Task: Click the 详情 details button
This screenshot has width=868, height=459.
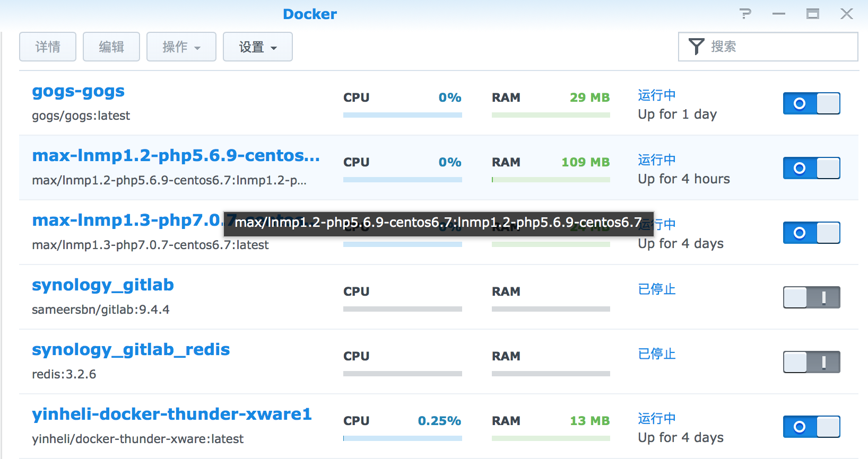Action: 48,47
